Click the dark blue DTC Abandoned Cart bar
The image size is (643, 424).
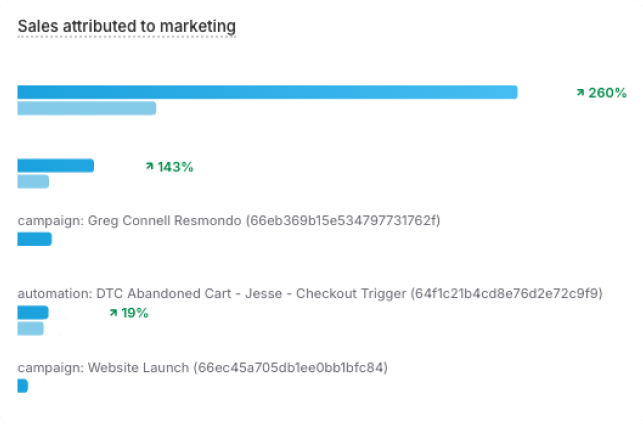coord(33,312)
